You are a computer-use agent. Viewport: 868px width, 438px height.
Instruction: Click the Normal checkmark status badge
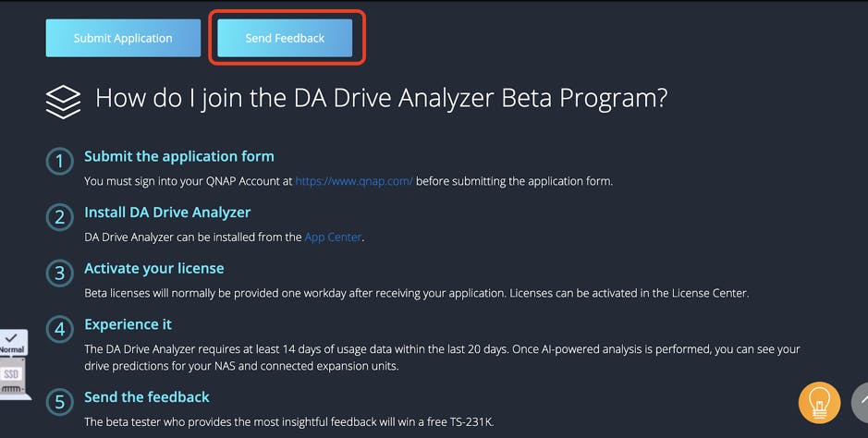coord(13,343)
